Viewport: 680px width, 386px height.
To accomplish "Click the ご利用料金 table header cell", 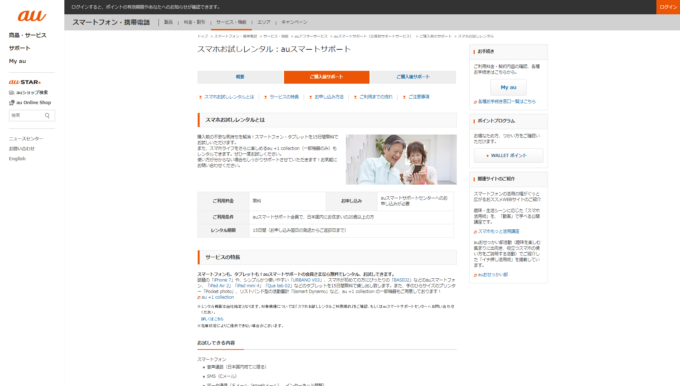I will point(223,201).
